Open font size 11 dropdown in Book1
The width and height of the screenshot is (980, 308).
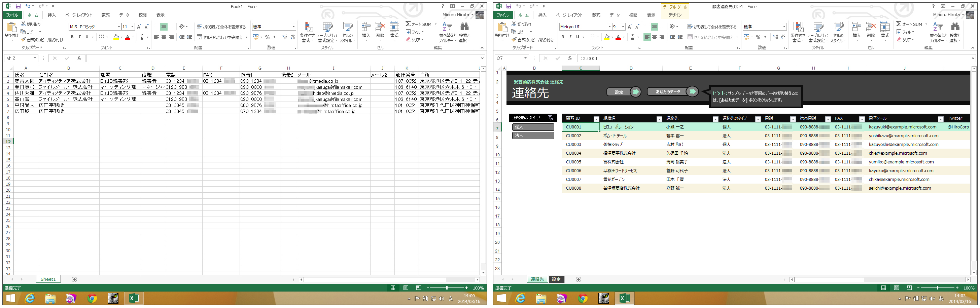(x=132, y=27)
